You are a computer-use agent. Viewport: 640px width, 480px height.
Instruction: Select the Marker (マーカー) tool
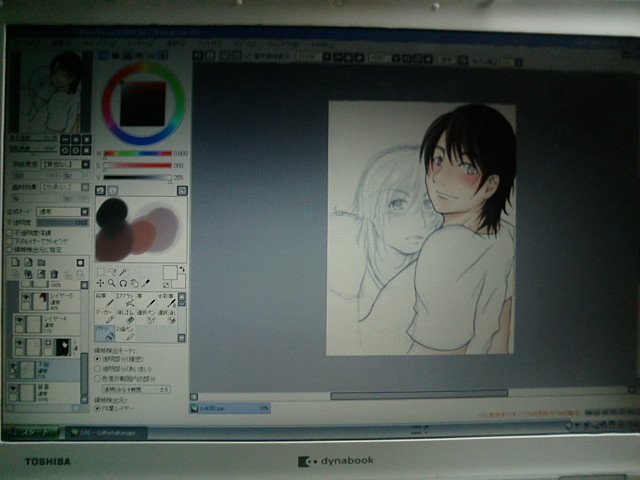[105, 317]
